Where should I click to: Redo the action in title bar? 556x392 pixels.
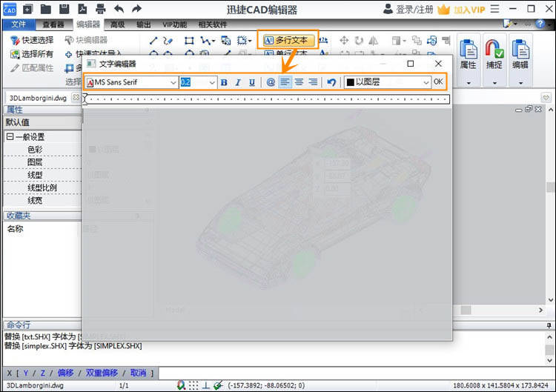pyautogui.click(x=137, y=9)
